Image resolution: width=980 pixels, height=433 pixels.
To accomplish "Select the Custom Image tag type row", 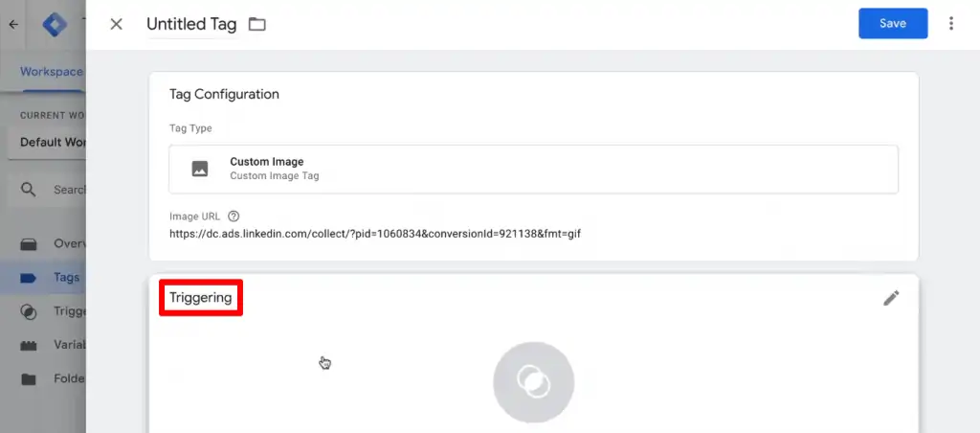I will click(533, 169).
